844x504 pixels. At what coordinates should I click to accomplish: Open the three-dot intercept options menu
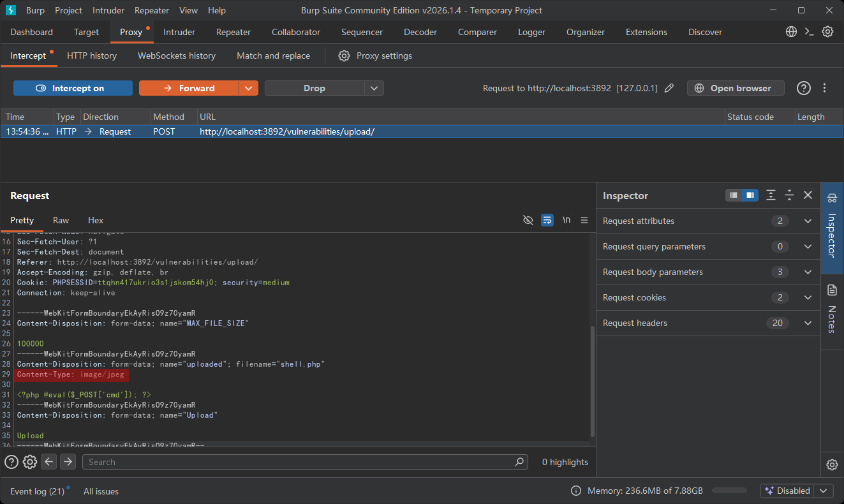824,88
